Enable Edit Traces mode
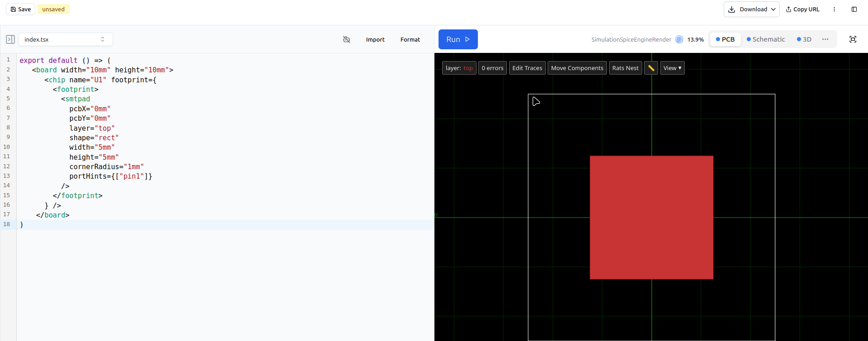This screenshot has width=868, height=341. tap(527, 68)
